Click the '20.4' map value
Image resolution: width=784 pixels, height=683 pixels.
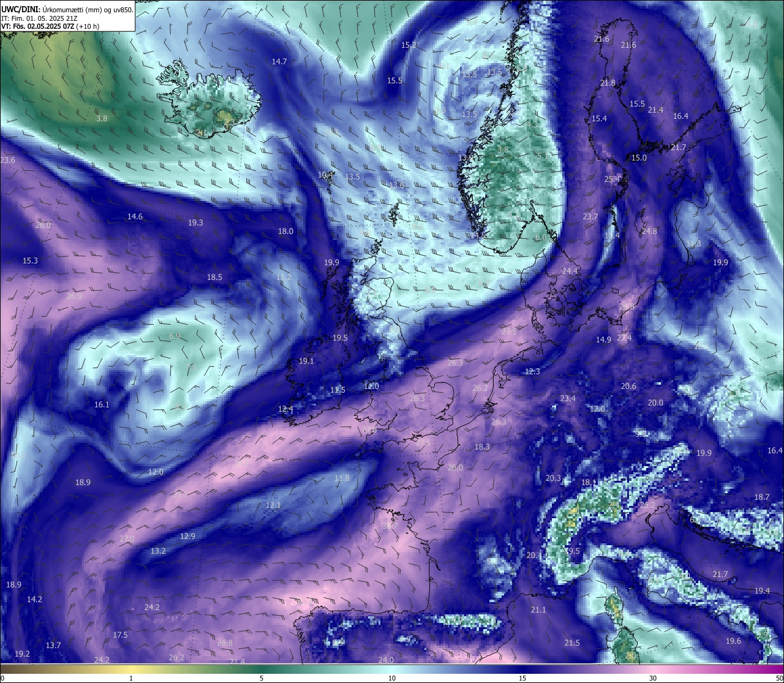[x=534, y=556]
